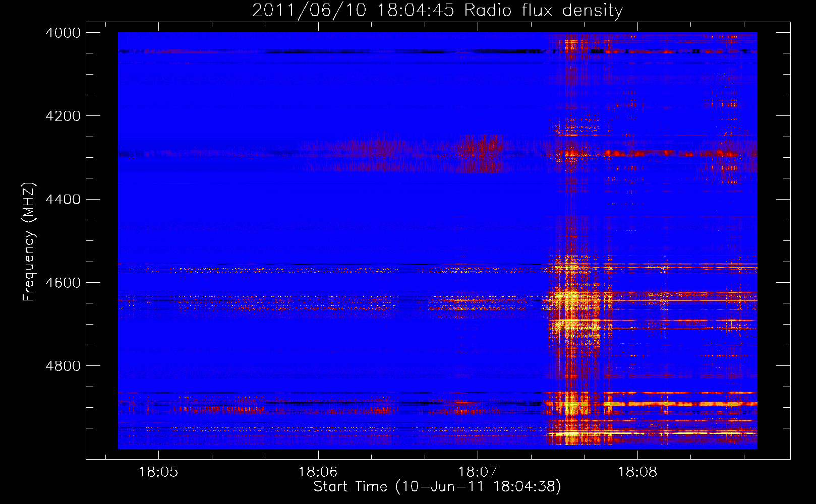This screenshot has width=816, height=504.
Task: Click the 4200 frequency tick label
Action: (63, 116)
